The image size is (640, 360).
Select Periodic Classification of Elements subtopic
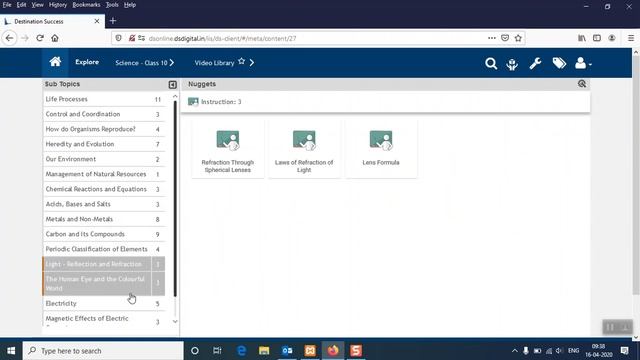point(104,249)
